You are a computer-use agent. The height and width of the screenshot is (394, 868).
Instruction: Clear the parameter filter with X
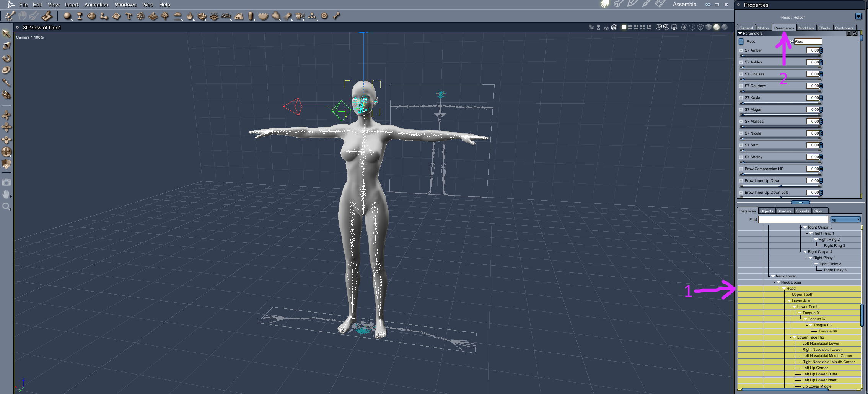click(x=792, y=41)
